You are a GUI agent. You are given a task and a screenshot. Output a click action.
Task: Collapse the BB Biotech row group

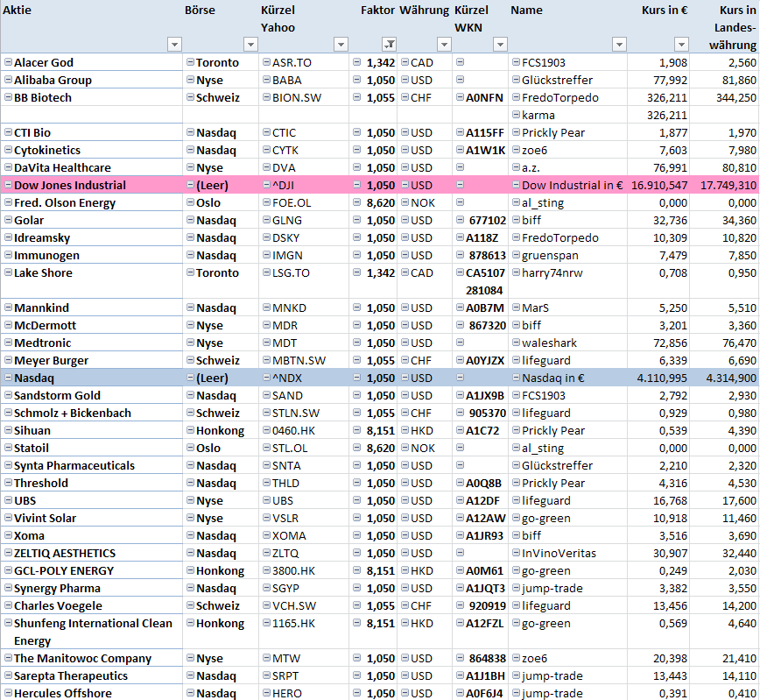click(x=8, y=97)
